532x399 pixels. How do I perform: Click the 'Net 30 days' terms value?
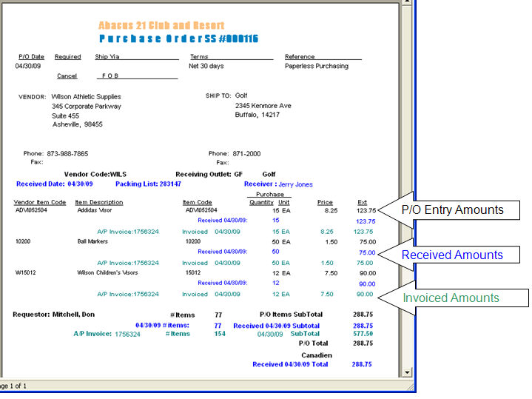[206, 66]
